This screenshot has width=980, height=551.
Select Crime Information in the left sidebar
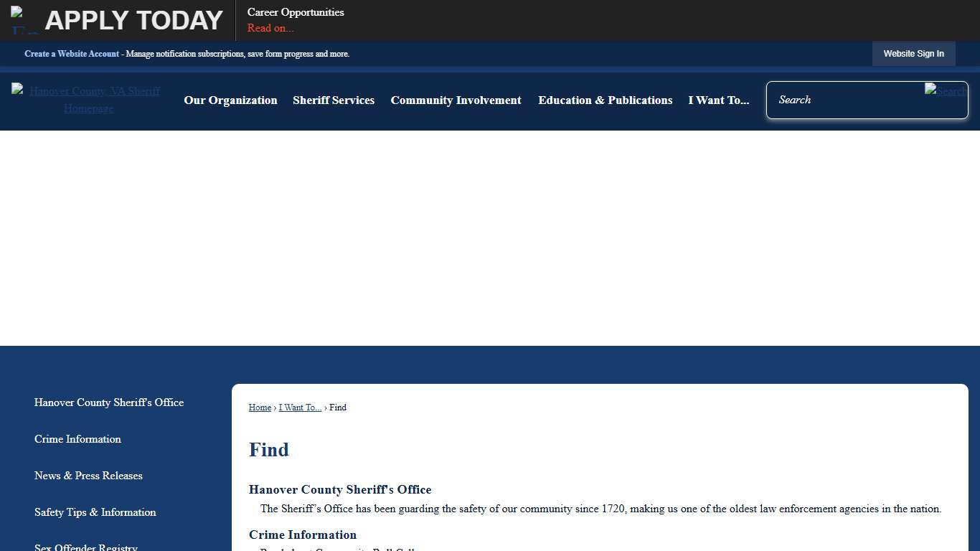pos(77,439)
